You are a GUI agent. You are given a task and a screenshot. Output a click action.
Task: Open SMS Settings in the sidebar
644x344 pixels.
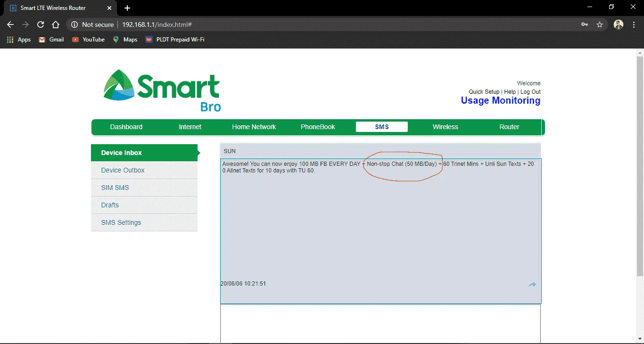[144, 222]
